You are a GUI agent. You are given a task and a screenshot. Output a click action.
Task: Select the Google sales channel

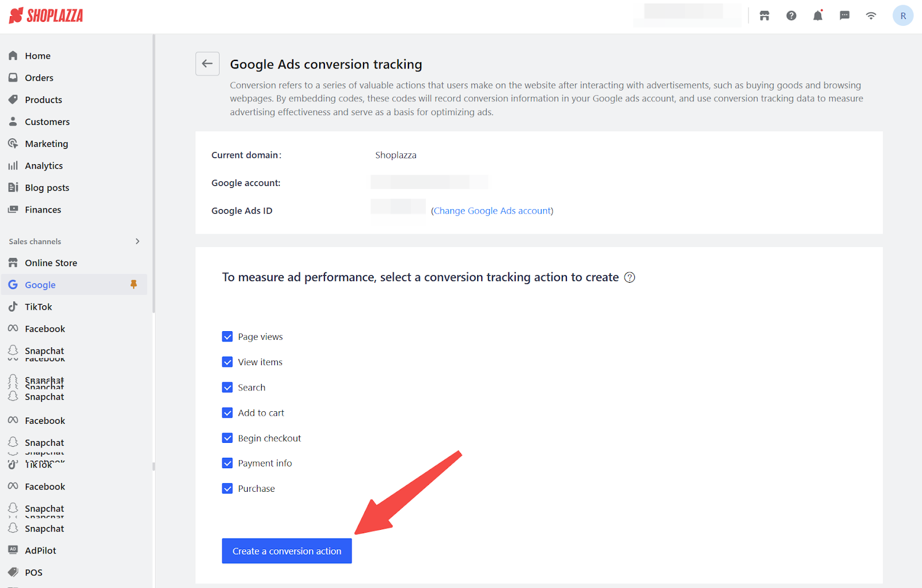74,284
